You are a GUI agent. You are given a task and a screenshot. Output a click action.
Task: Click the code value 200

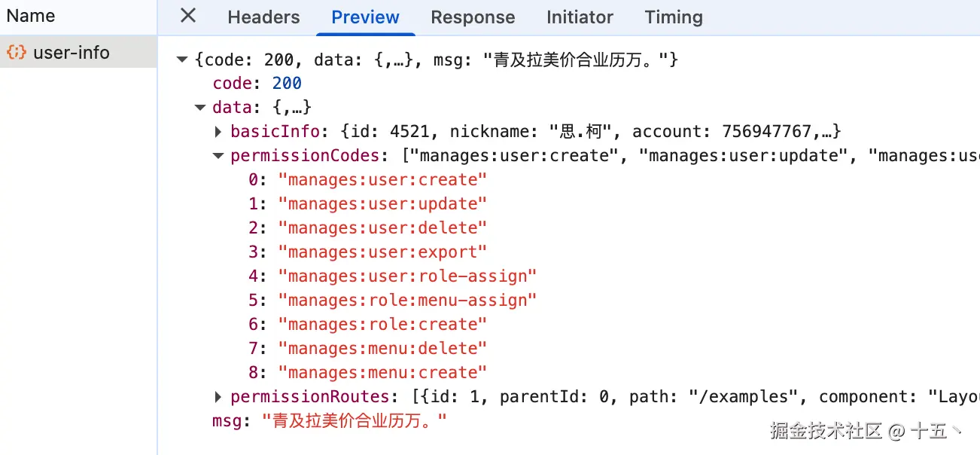click(287, 84)
